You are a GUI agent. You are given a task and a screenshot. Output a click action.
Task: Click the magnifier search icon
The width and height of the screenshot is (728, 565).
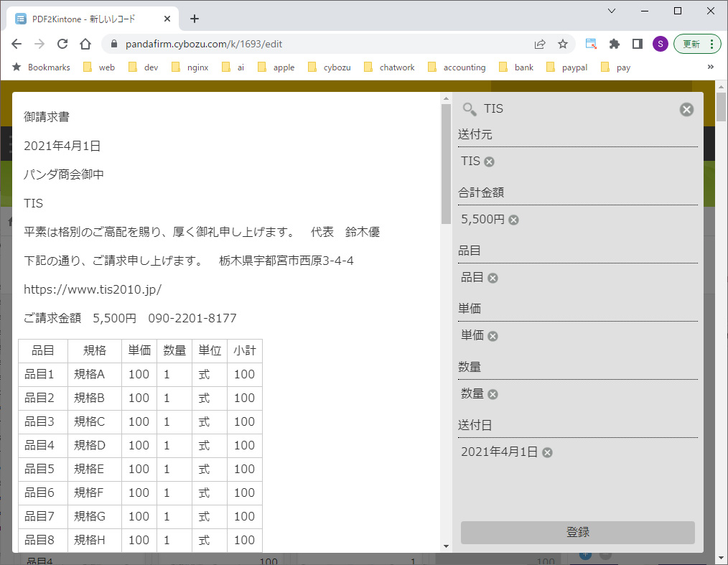(470, 109)
